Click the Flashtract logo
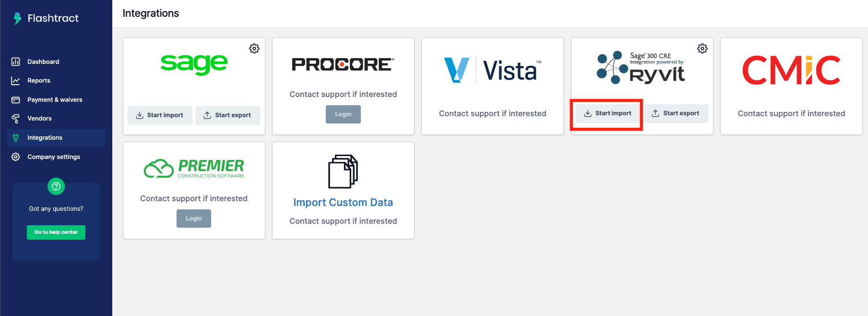Viewport: 868px width, 316px height. 46,18
